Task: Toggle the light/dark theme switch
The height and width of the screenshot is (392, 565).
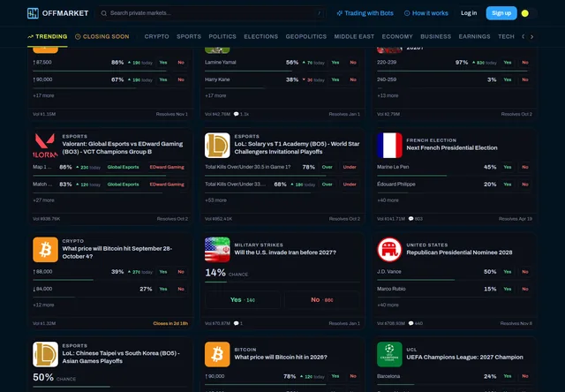Action: pyautogui.click(x=529, y=13)
